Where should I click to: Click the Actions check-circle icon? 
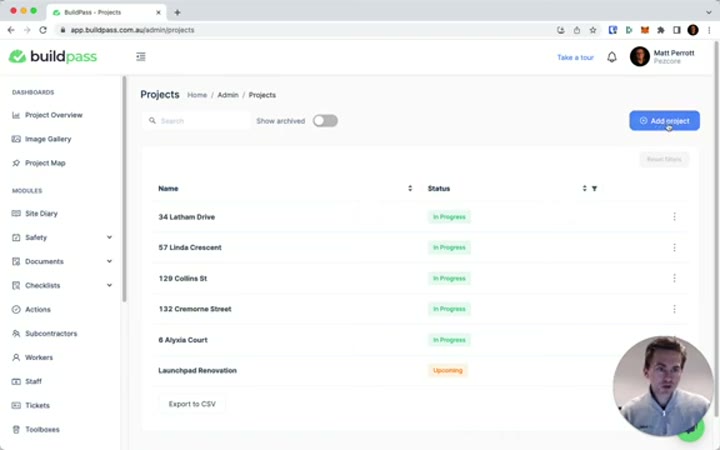[x=16, y=309]
